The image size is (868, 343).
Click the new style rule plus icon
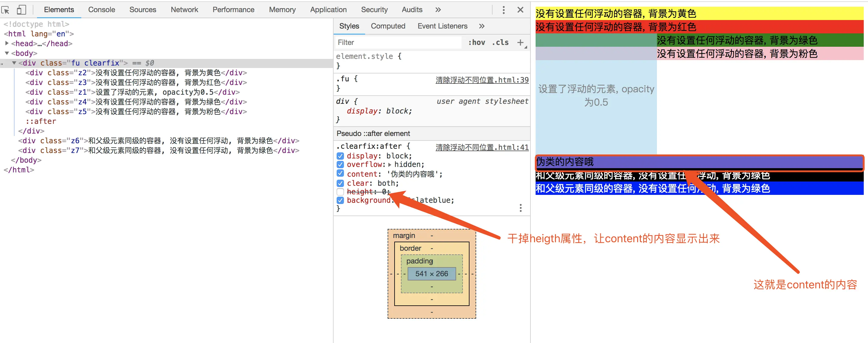click(x=520, y=42)
